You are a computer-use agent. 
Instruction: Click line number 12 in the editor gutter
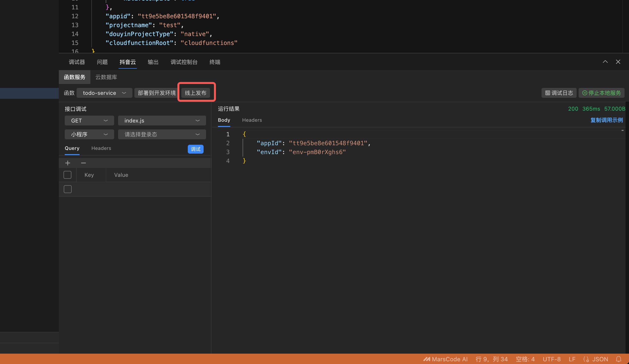coord(75,16)
